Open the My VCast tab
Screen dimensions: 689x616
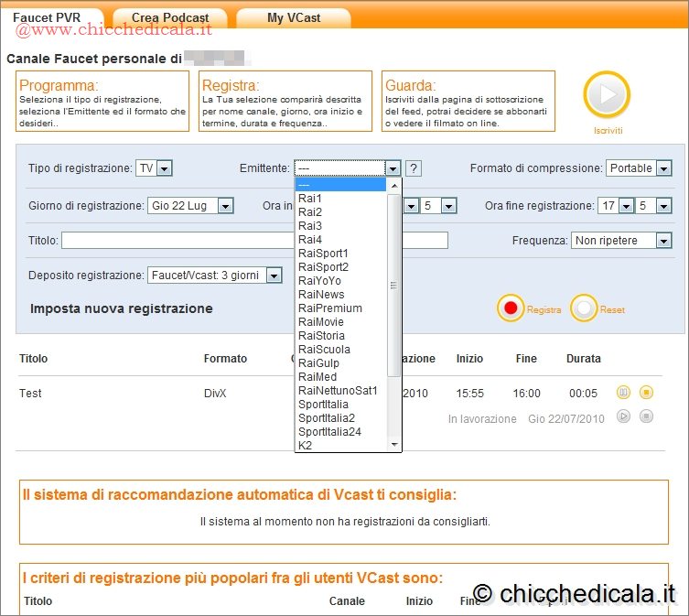pos(294,17)
